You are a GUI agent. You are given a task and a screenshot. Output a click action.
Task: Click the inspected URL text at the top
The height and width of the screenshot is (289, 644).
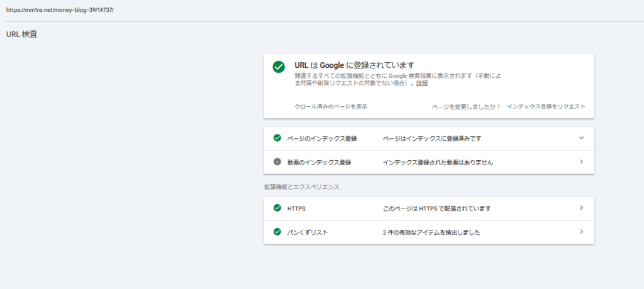pos(60,11)
